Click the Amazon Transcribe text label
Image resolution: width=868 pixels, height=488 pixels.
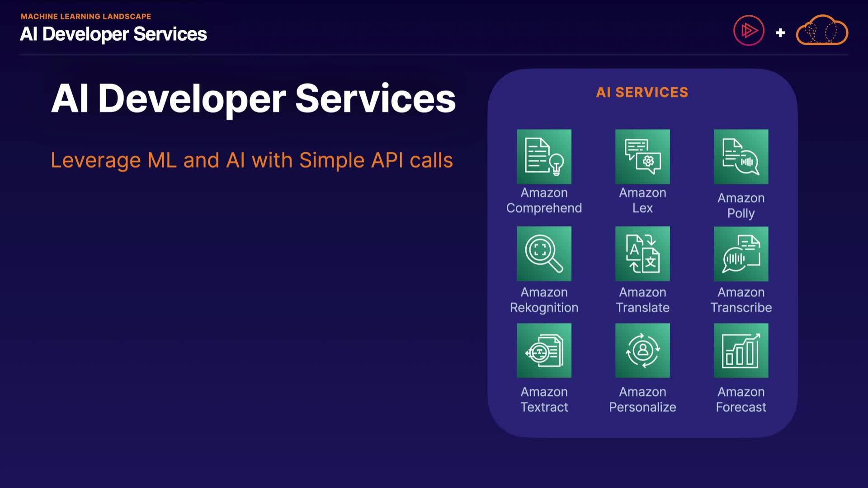[x=741, y=300]
